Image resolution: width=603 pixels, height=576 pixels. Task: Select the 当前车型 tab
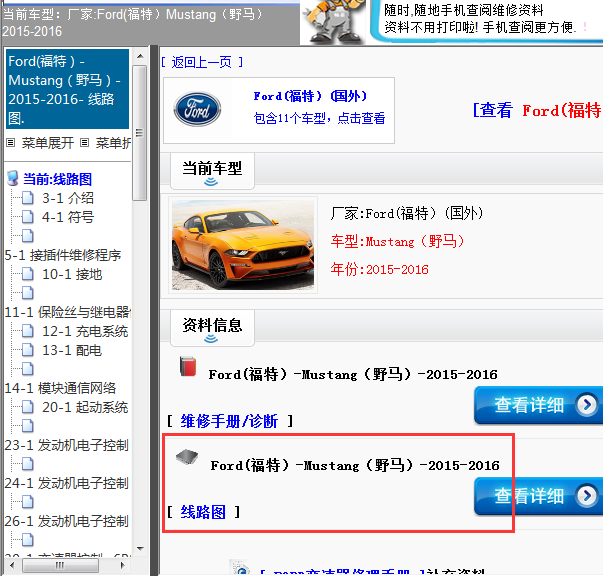[212, 171]
